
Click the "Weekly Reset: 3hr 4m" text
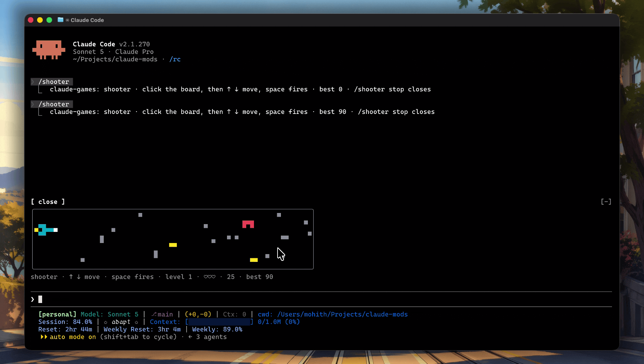coord(142,329)
